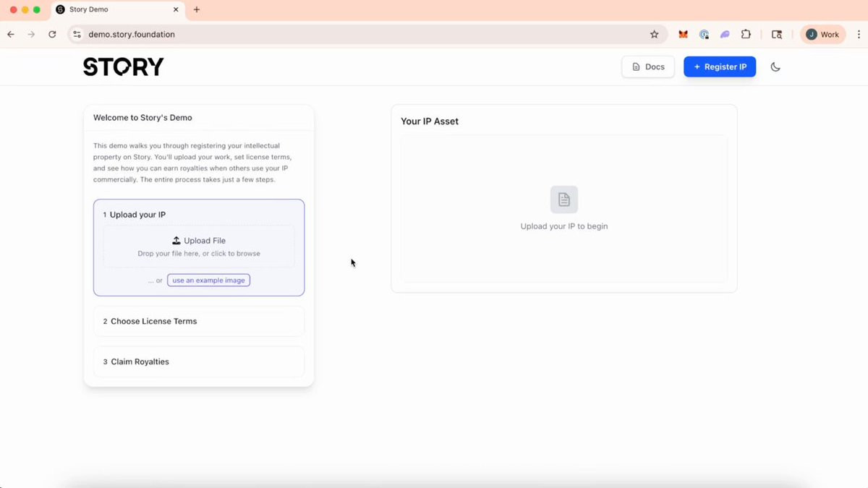Open the Docs page
Viewport: 868px width, 488px height.
648,67
